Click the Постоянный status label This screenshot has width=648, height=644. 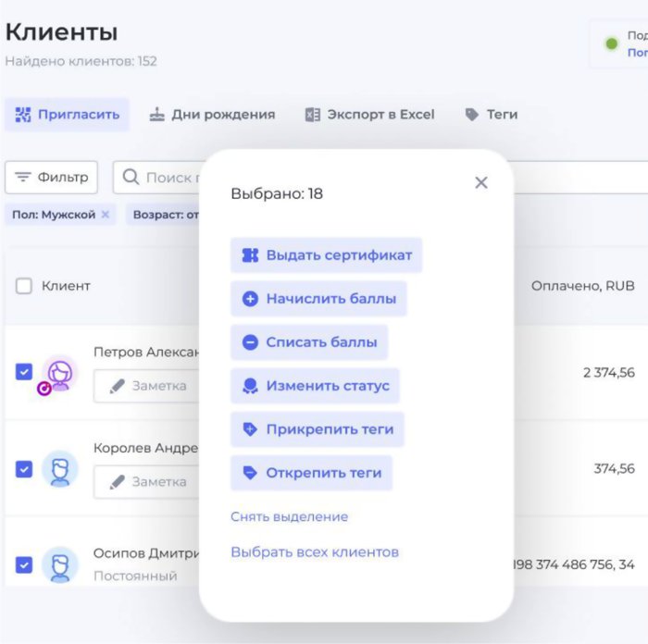click(135, 576)
